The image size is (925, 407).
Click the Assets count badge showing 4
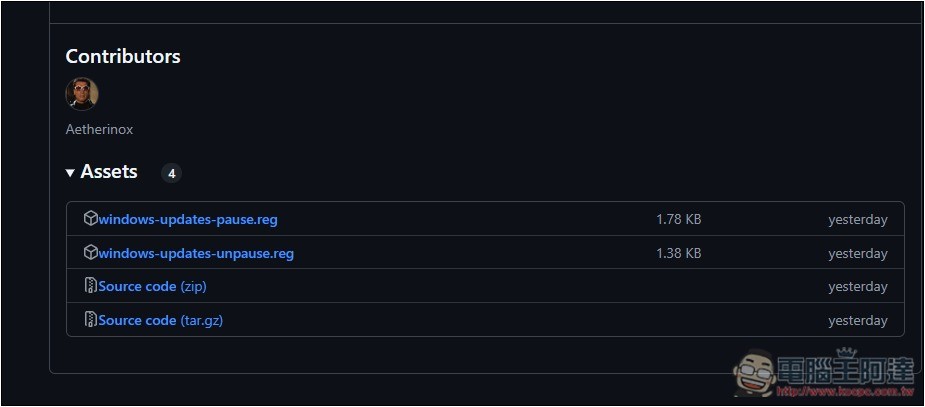[171, 173]
